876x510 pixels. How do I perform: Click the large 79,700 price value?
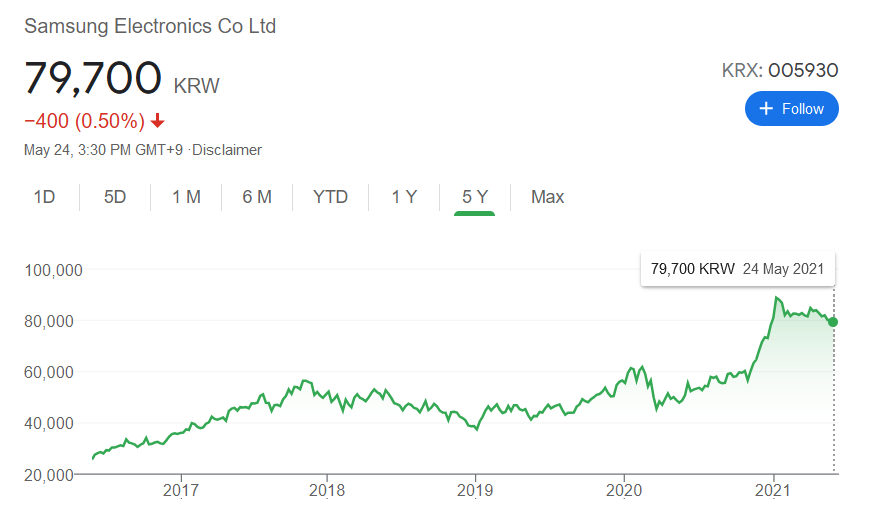pos(93,78)
